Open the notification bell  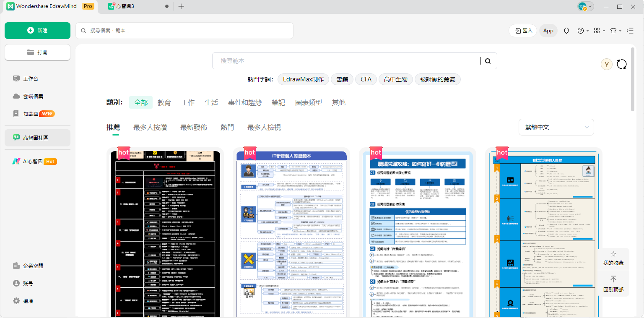point(566,30)
